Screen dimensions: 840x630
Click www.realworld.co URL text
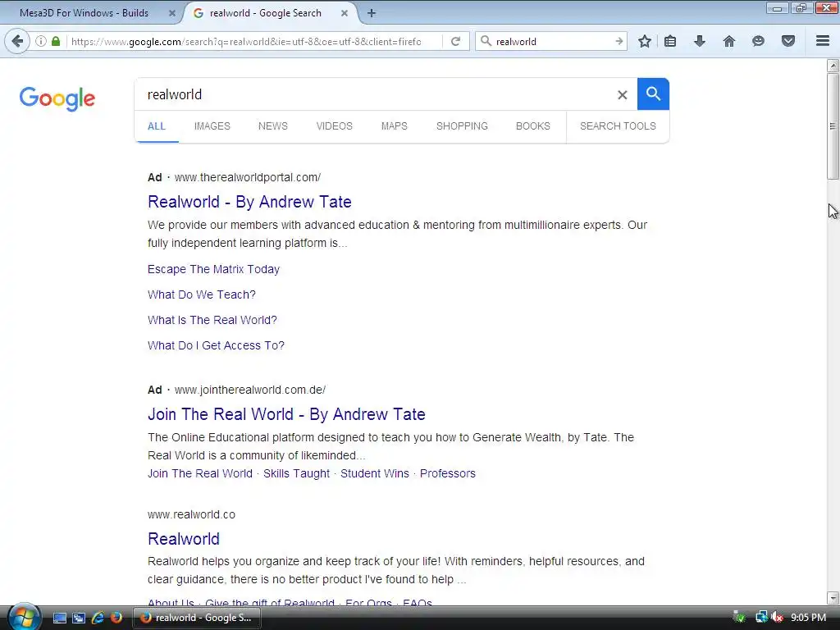(191, 514)
